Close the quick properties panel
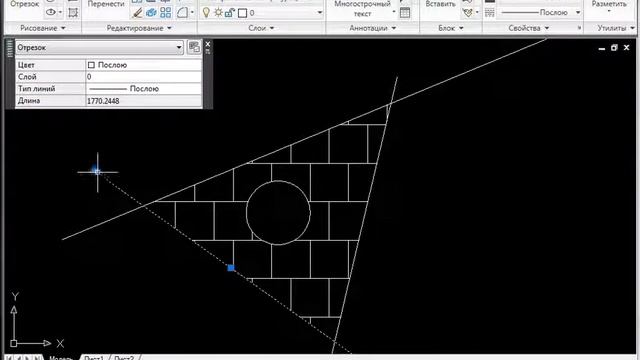Viewport: 640px width, 360px height. (x=208, y=44)
